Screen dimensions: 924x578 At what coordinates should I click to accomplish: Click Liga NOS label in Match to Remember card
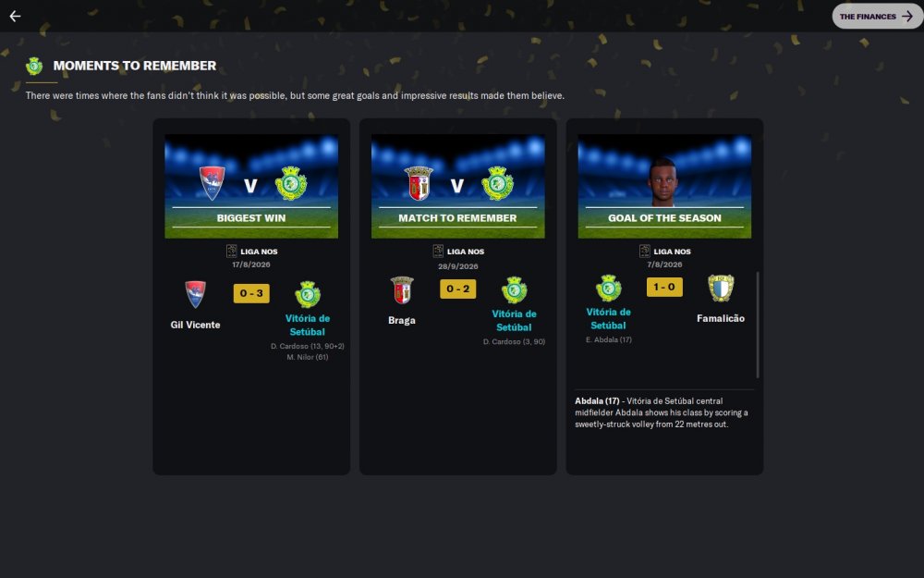pos(466,252)
